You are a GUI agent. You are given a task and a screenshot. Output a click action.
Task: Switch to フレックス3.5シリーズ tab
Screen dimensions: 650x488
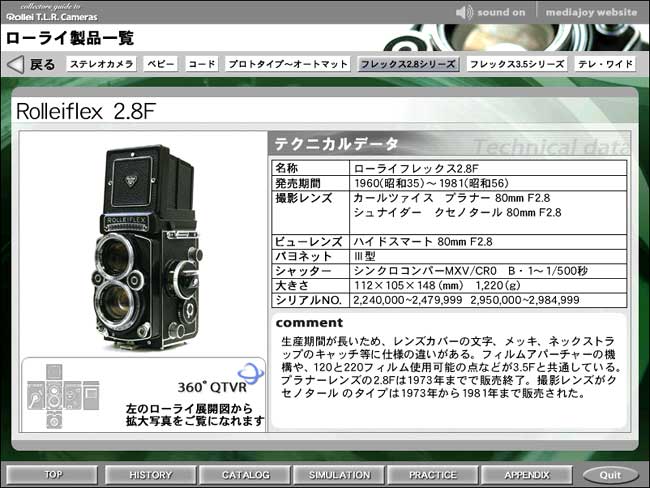tap(517, 64)
